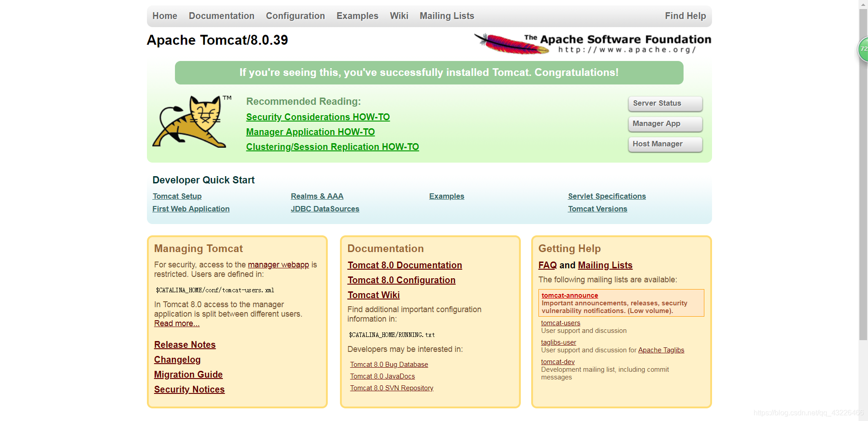Click the Managing Tomcat heading
The width and height of the screenshot is (868, 421).
[198, 248]
